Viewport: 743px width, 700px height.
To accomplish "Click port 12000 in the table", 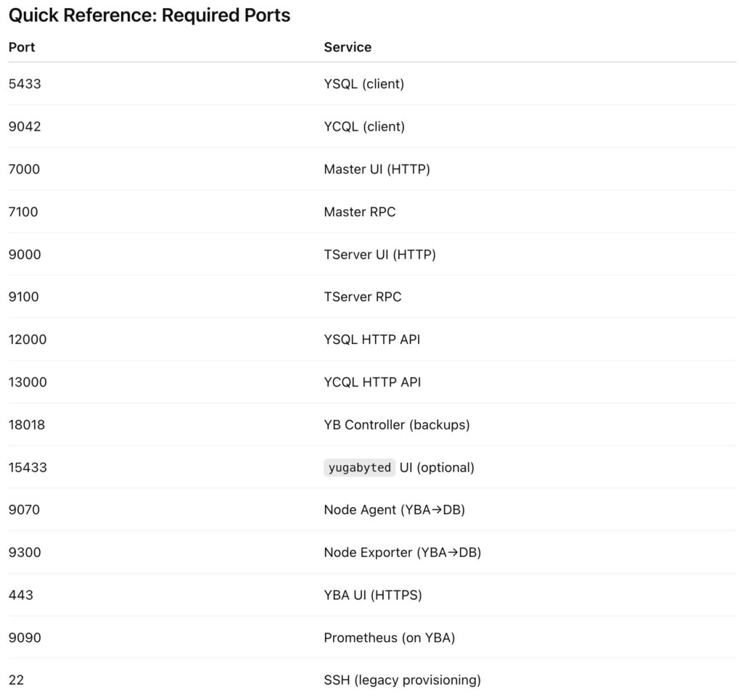I will coord(28,339).
